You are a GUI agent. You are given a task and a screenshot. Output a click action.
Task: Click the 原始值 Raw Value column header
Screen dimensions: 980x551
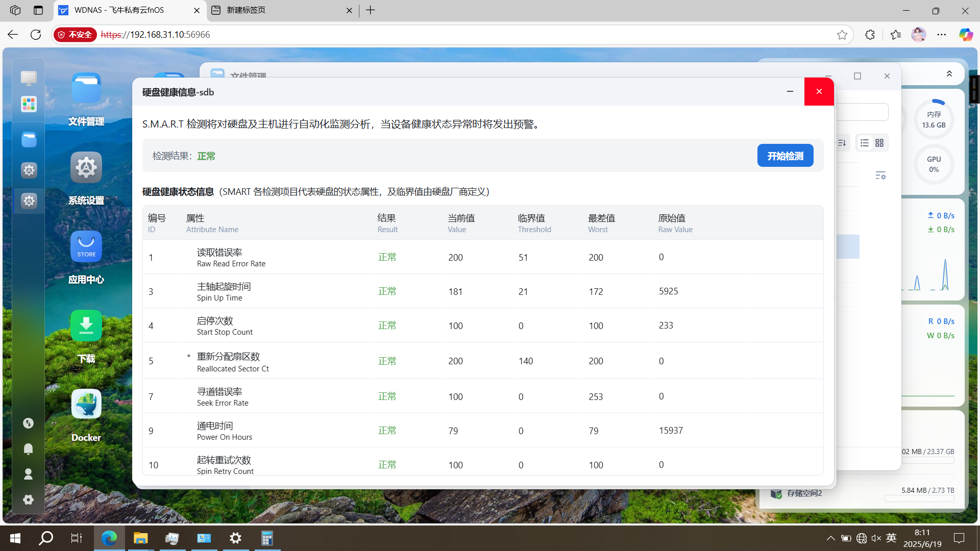point(675,223)
